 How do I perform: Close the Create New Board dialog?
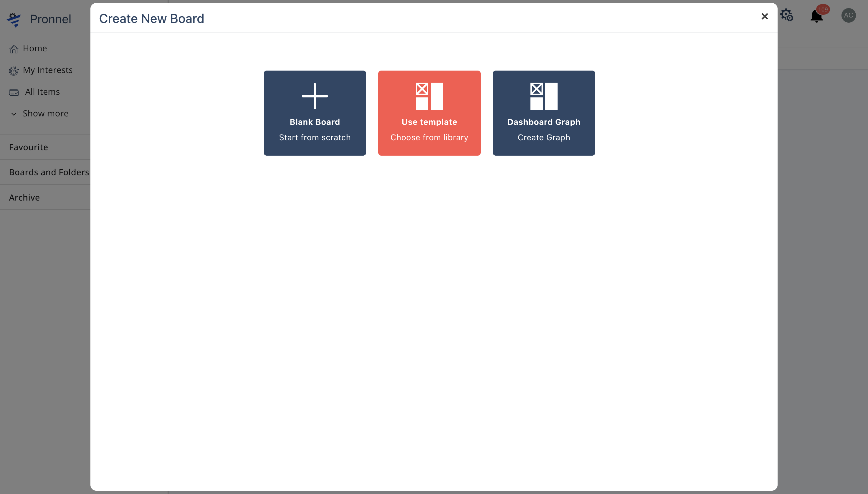(x=765, y=16)
